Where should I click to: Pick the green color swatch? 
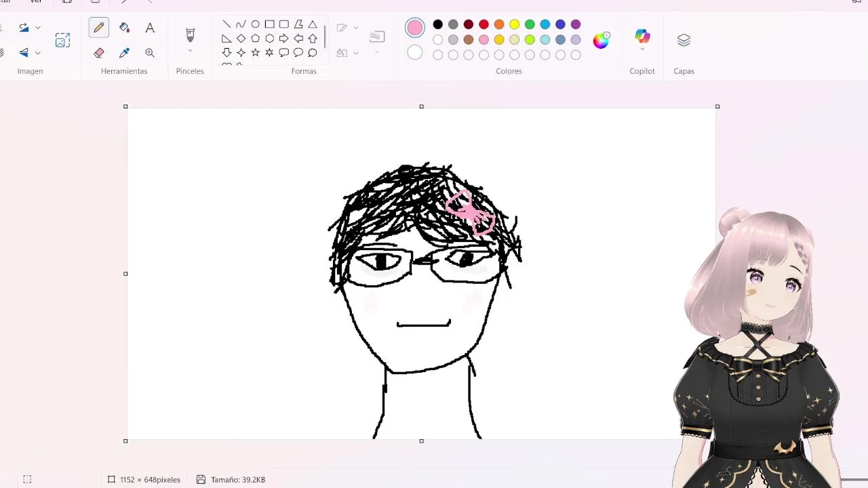(530, 24)
